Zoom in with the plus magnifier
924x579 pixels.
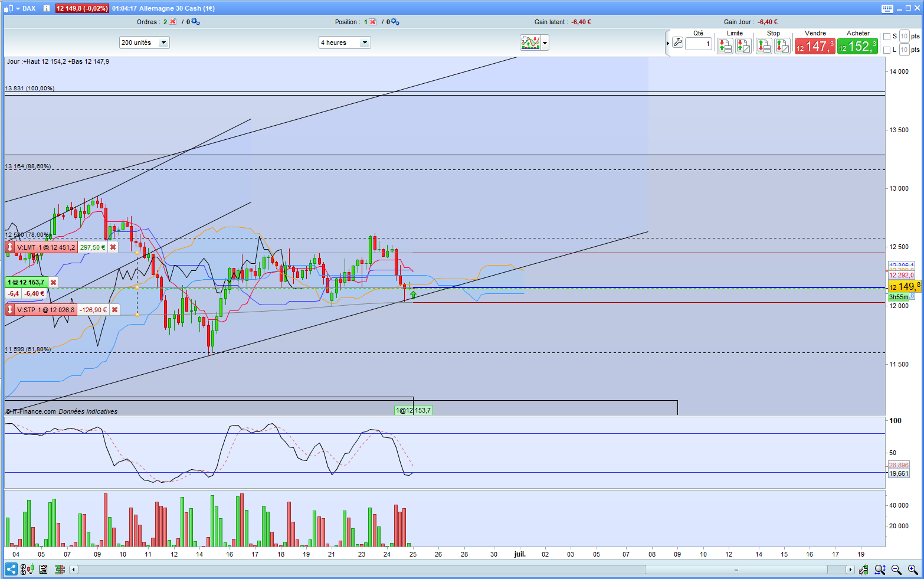coord(913,570)
